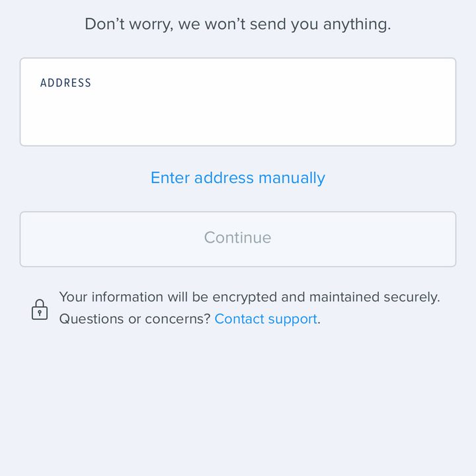
Task: Open the Contact support link
Action: pos(266,319)
